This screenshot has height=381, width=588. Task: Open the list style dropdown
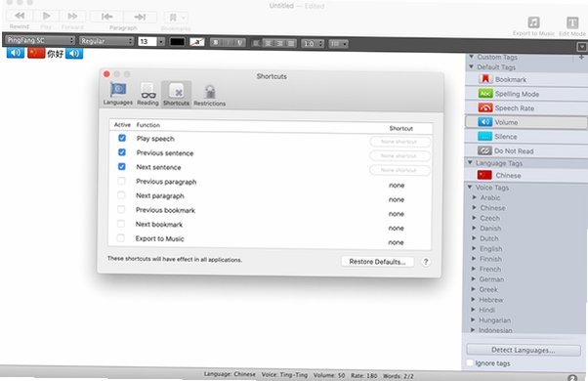pos(338,44)
